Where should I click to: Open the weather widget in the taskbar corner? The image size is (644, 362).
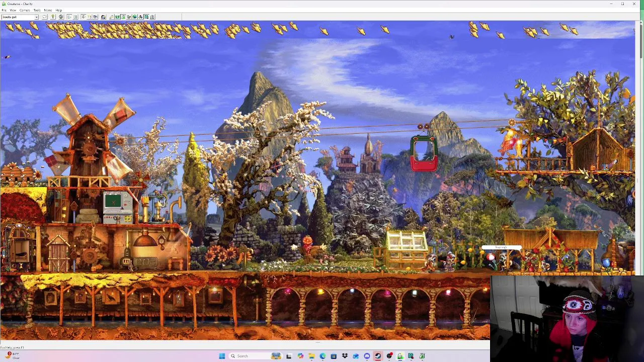(12, 355)
